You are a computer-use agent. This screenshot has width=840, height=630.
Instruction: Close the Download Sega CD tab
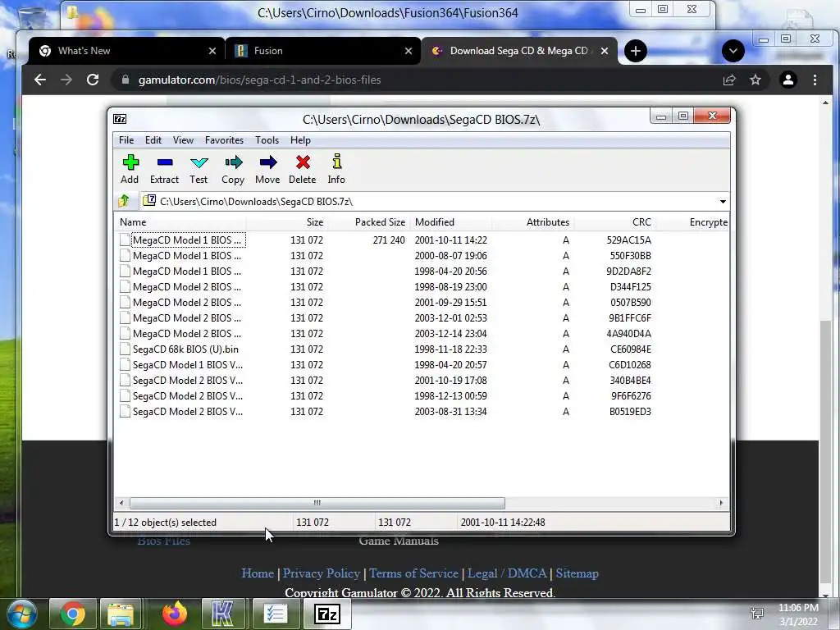(x=605, y=51)
